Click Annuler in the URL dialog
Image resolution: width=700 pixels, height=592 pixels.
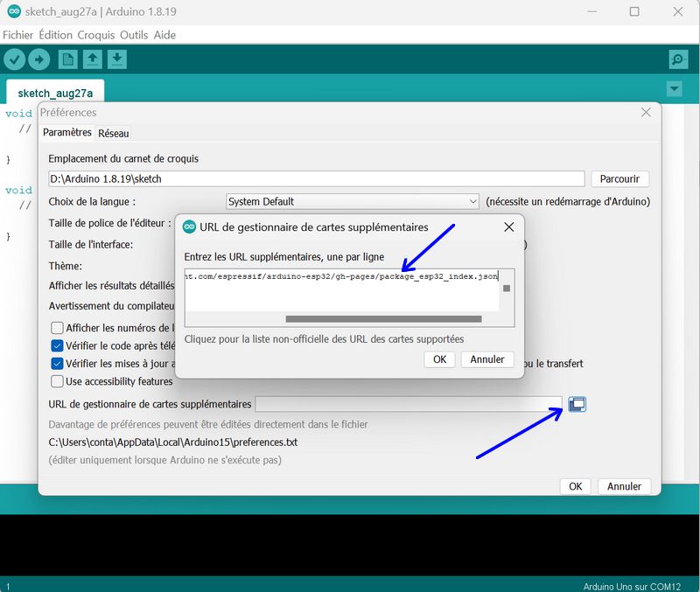click(x=487, y=359)
